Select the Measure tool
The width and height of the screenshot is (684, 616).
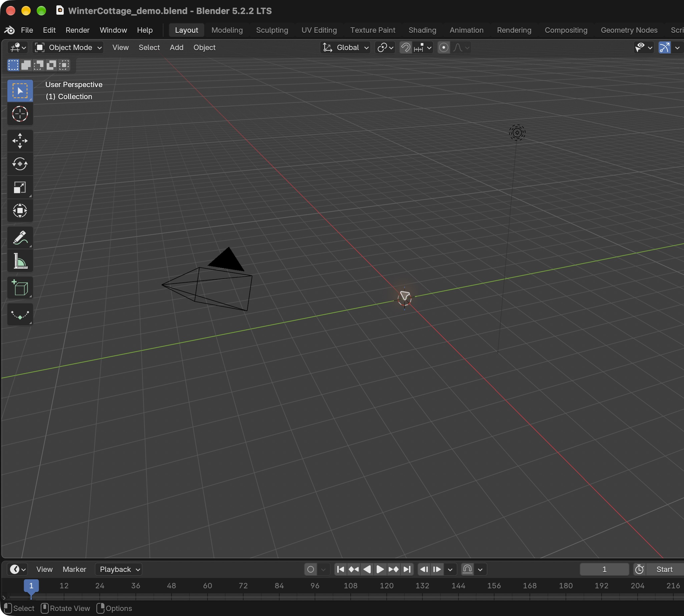pos(20,261)
